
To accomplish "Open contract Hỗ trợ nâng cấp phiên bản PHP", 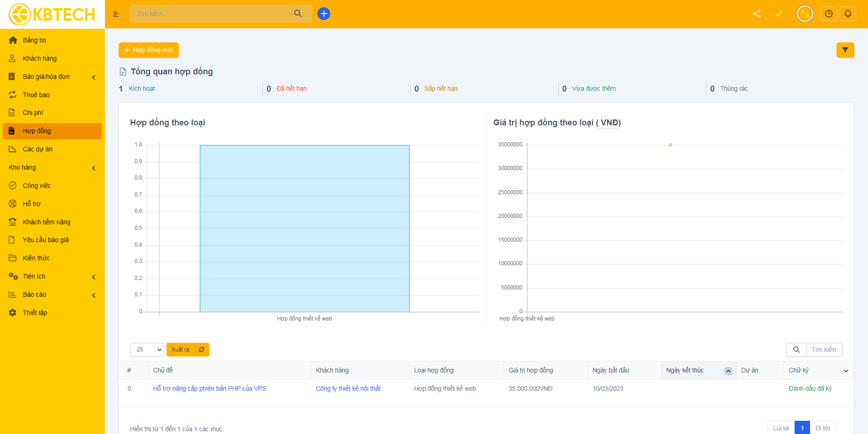I will tap(209, 388).
